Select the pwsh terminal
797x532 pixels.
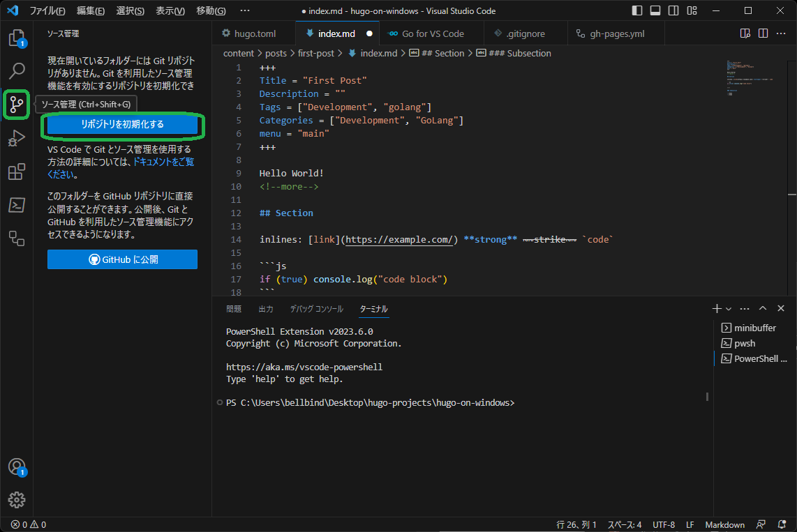point(754,343)
